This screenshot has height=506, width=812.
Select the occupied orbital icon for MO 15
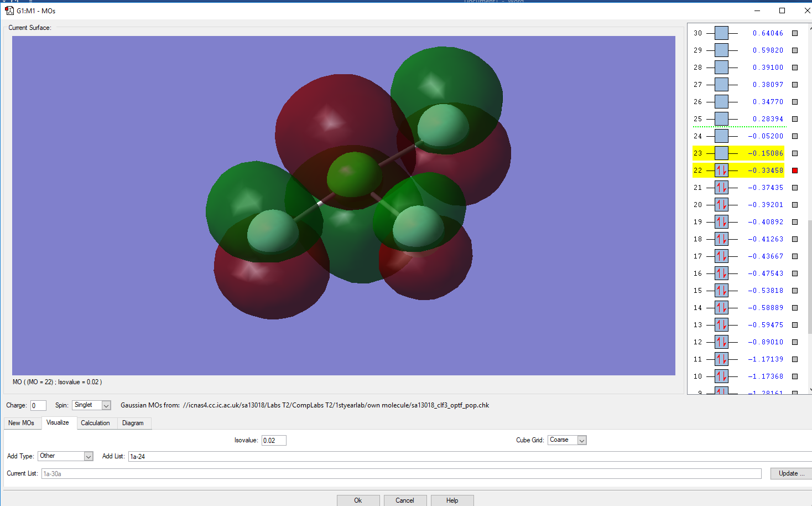click(x=721, y=291)
